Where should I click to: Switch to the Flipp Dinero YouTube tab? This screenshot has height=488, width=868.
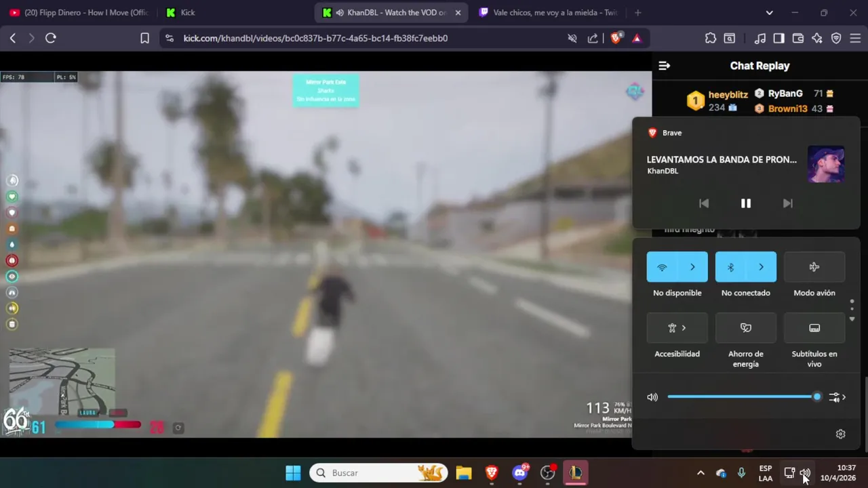click(x=79, y=12)
